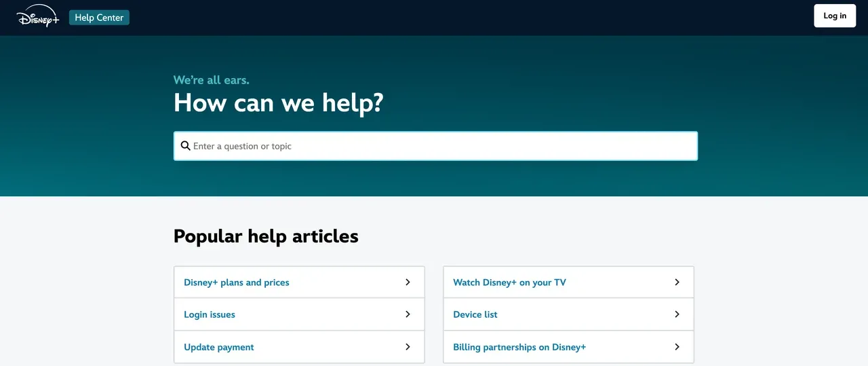Viewport: 868px width, 366px height.
Task: Open Billing partnerships on Disney+ article
Action: pyautogui.click(x=568, y=347)
